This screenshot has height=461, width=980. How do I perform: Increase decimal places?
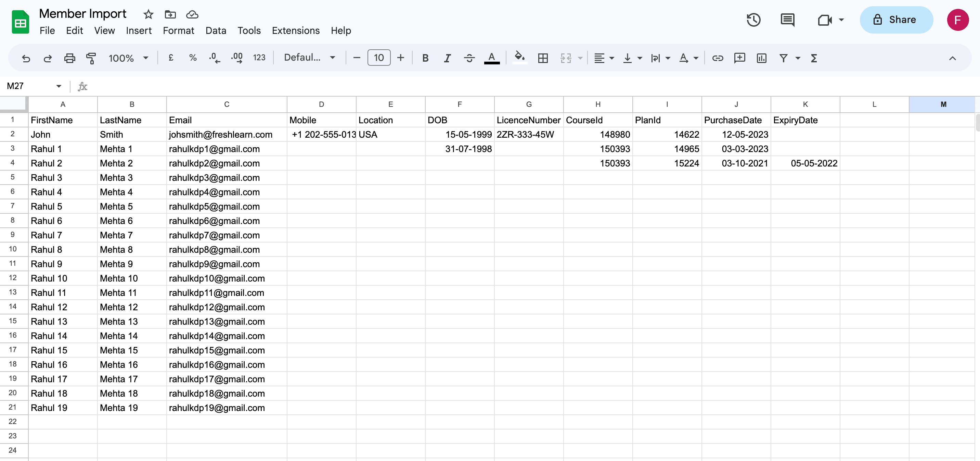click(x=237, y=58)
